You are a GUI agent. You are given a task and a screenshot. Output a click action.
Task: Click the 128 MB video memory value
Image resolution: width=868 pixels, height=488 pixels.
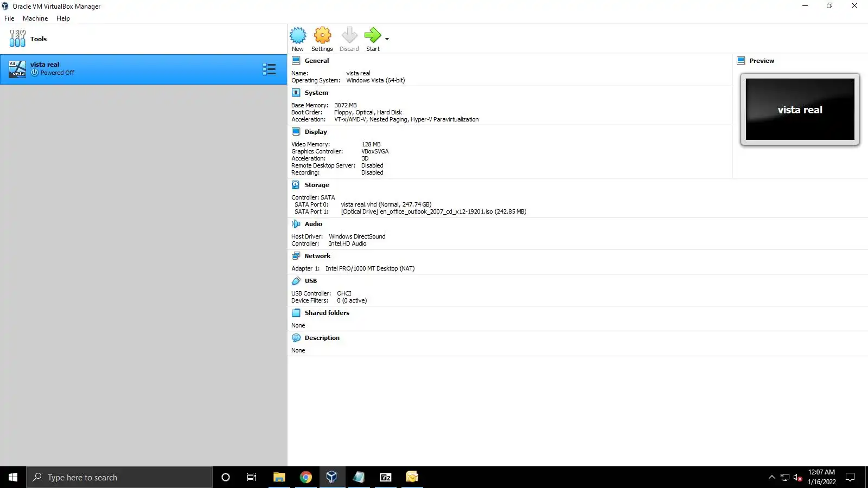371,144
